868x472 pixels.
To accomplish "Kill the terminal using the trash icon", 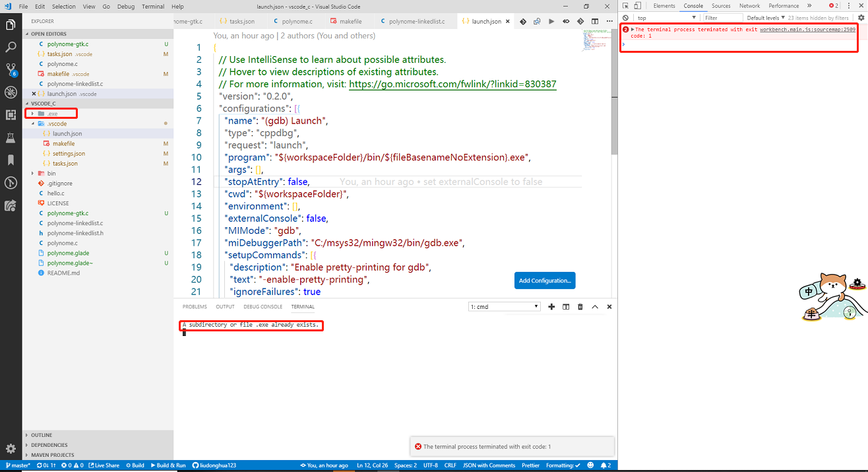I will point(580,306).
